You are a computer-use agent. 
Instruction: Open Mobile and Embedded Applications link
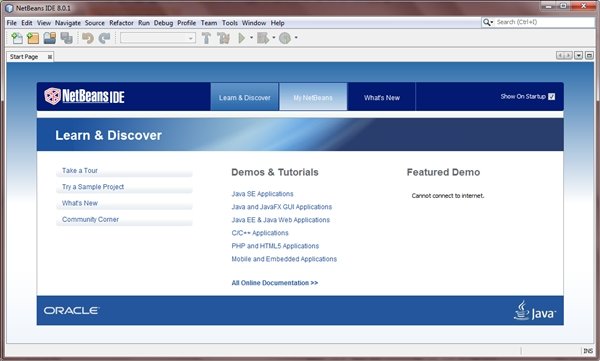click(x=284, y=259)
